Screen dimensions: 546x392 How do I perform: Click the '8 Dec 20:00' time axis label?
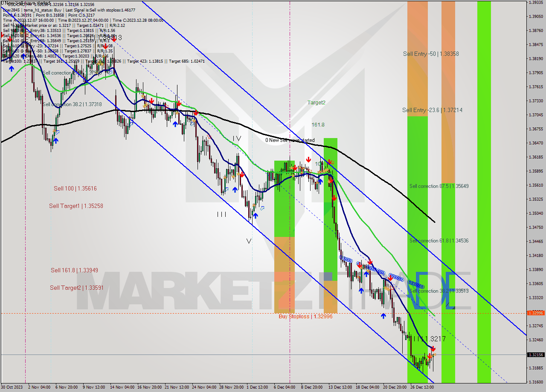click(x=312, y=387)
